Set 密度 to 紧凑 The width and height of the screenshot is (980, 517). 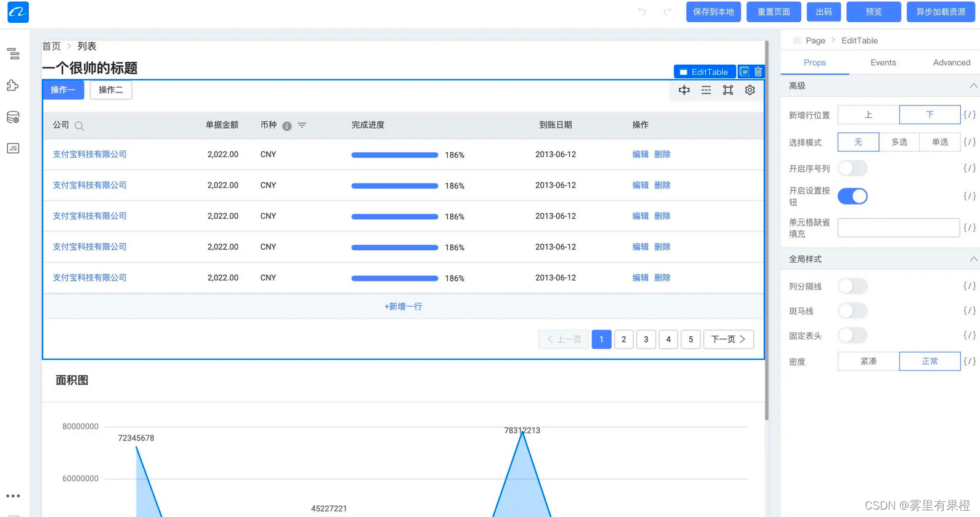[x=869, y=362]
